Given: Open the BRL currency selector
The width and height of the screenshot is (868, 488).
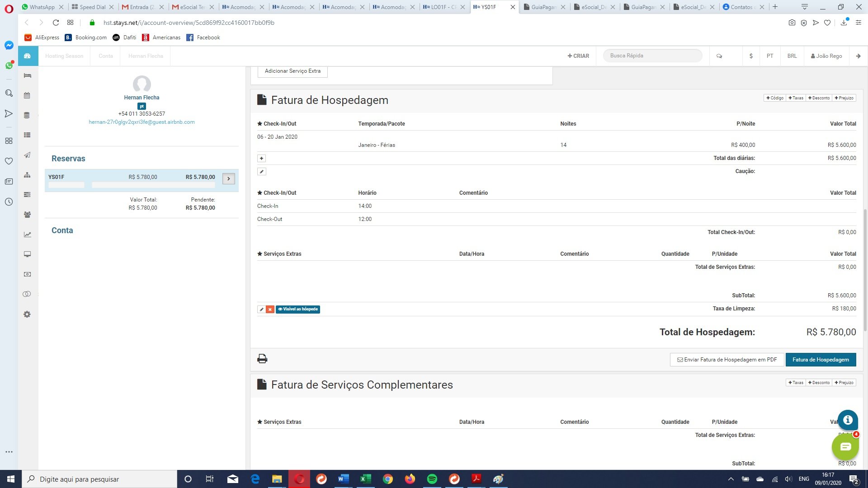Looking at the screenshot, I should (792, 56).
